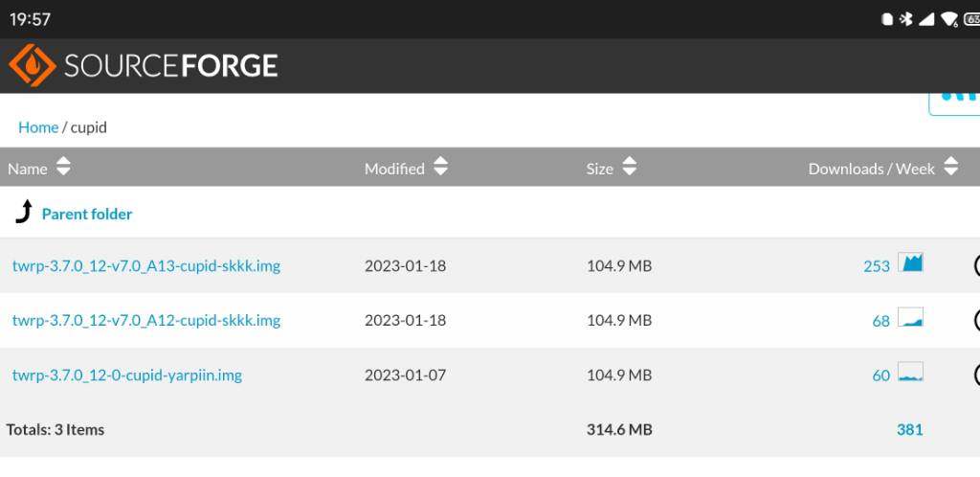Viewport: 980px width, 477px height.
Task: Click info icon for cupid-yarpiin file
Action: pyautogui.click(x=976, y=375)
